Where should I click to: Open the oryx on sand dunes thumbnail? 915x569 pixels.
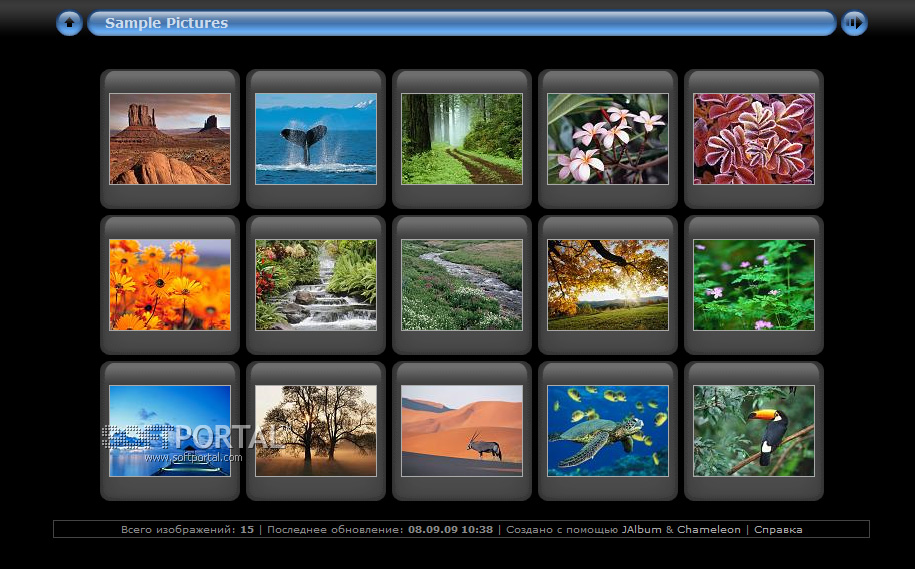point(462,431)
